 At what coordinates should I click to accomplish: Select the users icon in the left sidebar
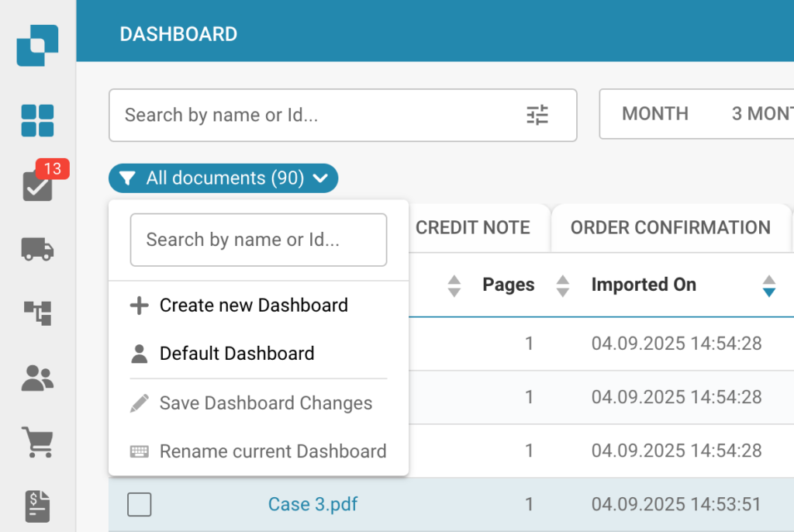click(x=36, y=378)
